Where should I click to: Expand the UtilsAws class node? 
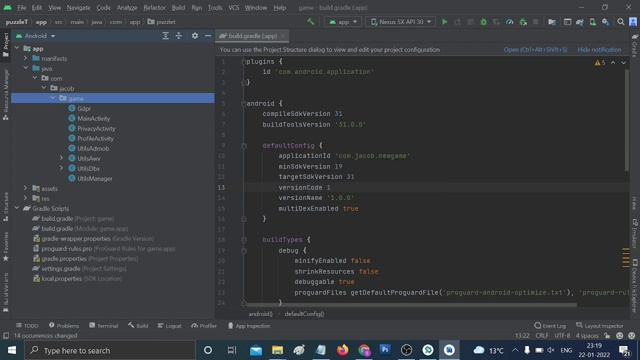click(62, 158)
